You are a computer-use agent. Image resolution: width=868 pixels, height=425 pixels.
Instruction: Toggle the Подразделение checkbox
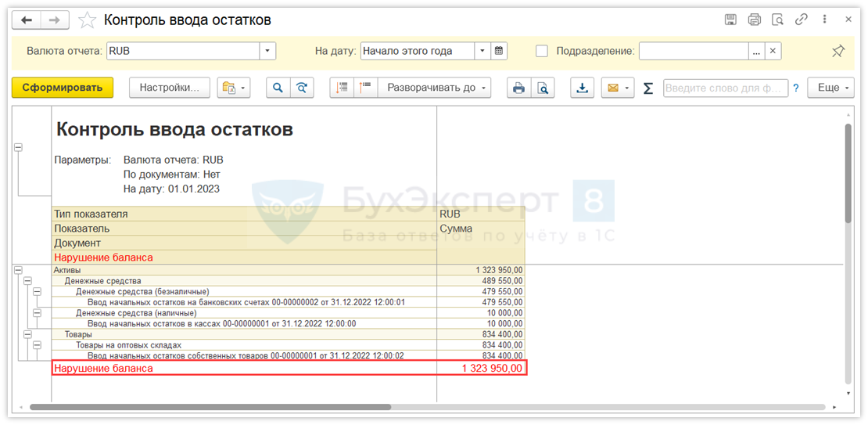pos(543,51)
